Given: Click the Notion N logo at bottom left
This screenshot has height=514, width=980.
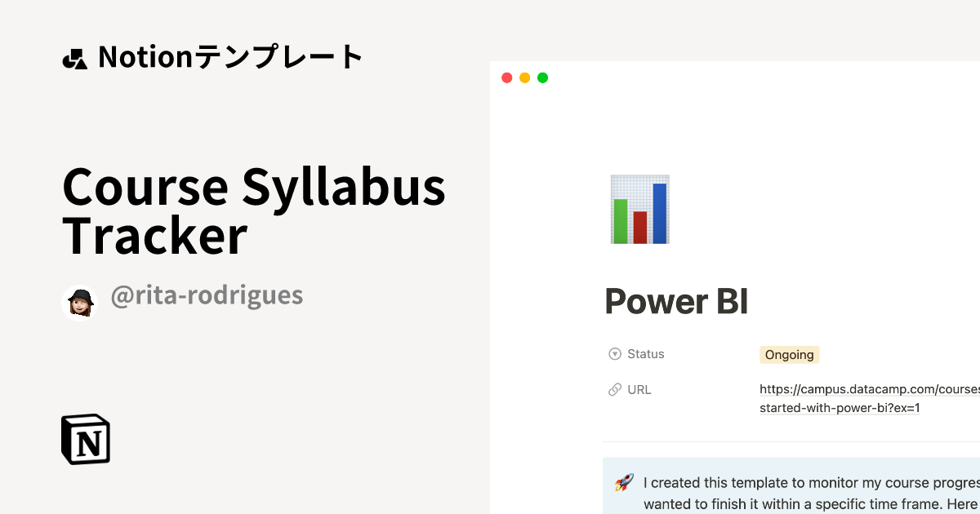Looking at the screenshot, I should tap(86, 439).
